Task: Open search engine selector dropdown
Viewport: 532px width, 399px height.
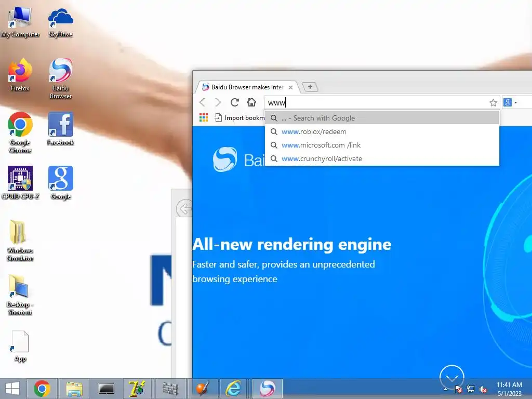Action: pyautogui.click(x=510, y=102)
